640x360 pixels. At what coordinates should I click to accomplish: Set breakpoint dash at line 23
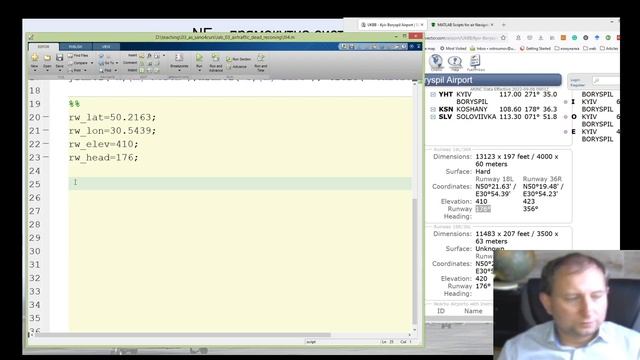click(46, 157)
